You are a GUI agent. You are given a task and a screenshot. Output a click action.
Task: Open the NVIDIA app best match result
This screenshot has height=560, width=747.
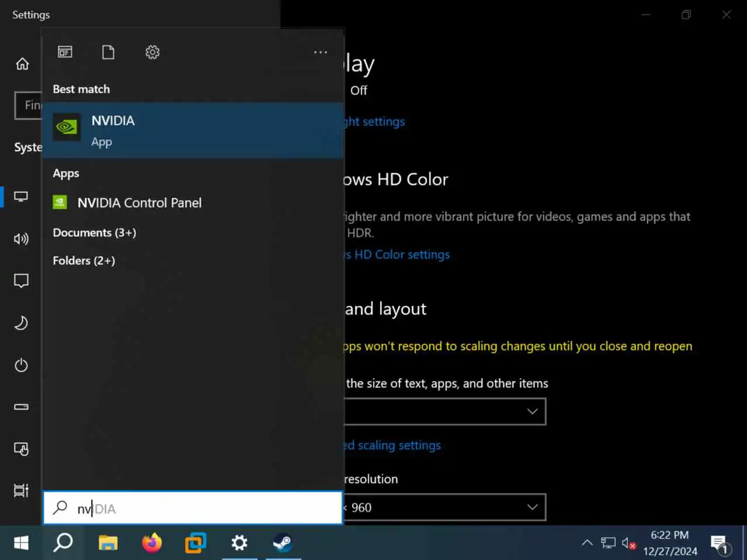[x=193, y=130]
